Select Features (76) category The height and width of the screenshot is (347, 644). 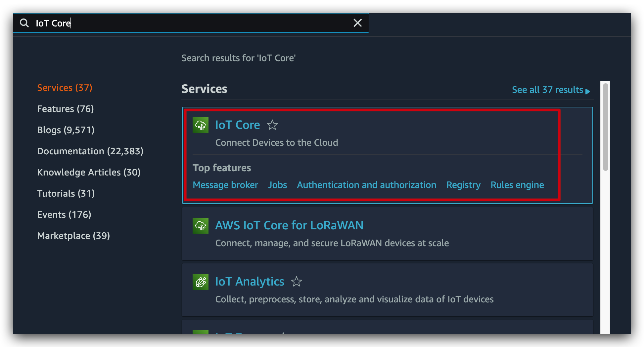pos(66,109)
